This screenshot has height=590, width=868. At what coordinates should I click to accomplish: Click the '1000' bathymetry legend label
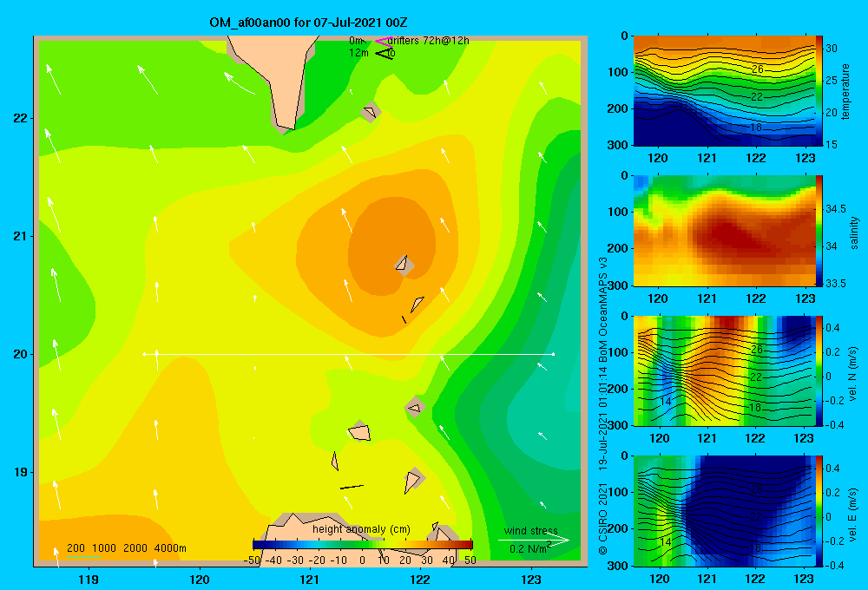point(104,548)
